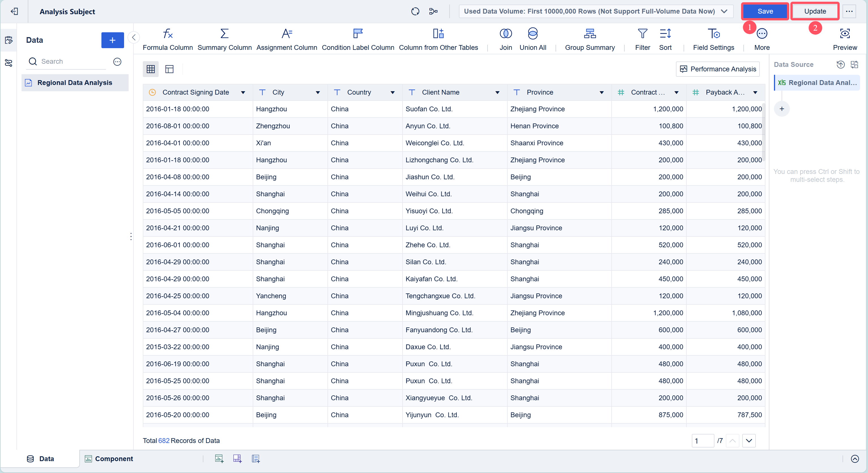Collapse the Data panel with chevron
Viewport: 868px width, 473px height.
click(x=134, y=37)
